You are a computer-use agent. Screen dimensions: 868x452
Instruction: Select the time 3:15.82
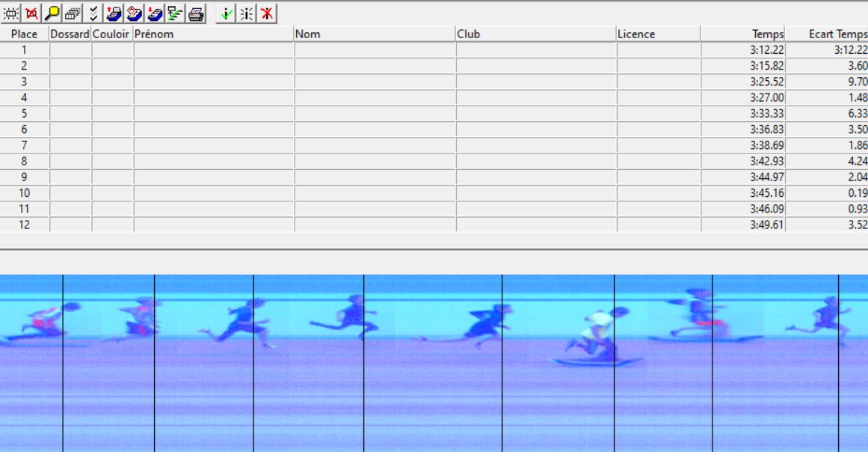point(767,66)
